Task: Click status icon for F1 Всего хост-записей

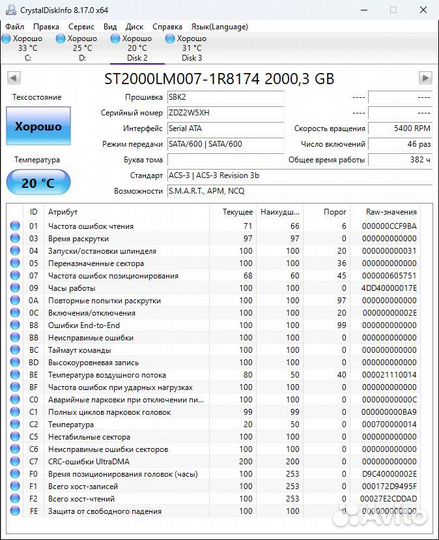Action: click(15, 486)
